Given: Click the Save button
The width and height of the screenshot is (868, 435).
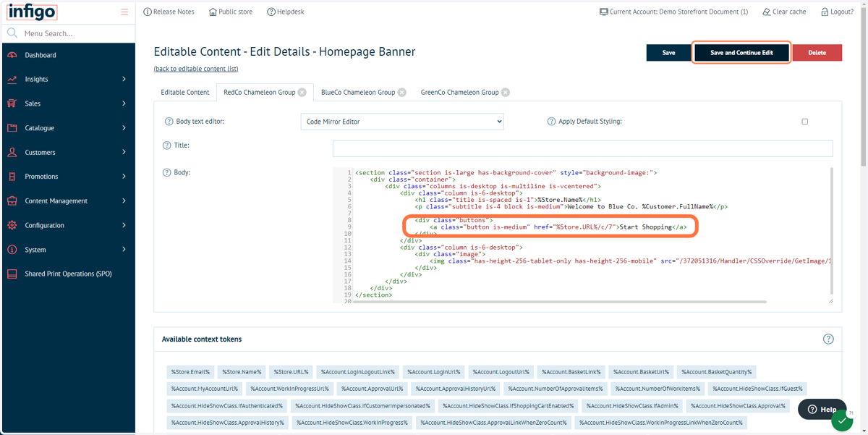Looking at the screenshot, I should (x=669, y=53).
